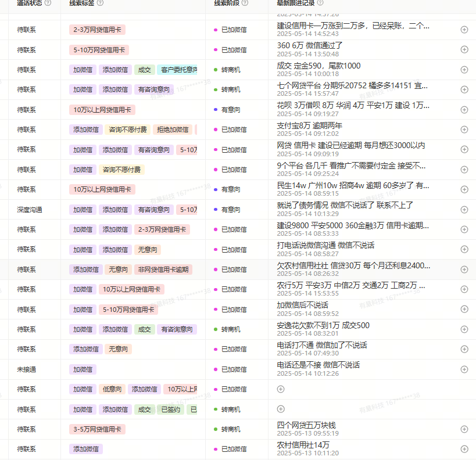Click plus icon on 打电话说微信沟通 row
The height and width of the screenshot is (460, 476).
click(464, 249)
